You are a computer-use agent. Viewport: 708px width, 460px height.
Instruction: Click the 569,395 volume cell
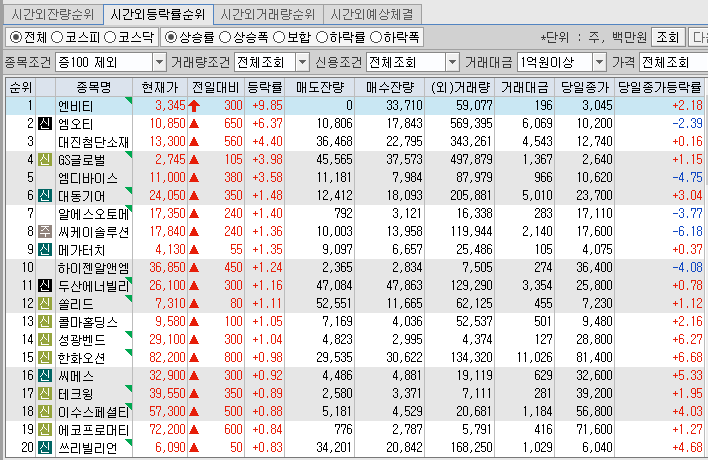471,123
